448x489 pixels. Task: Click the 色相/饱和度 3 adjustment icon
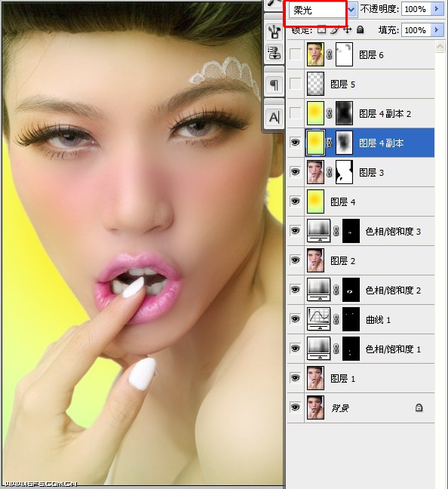click(x=318, y=231)
